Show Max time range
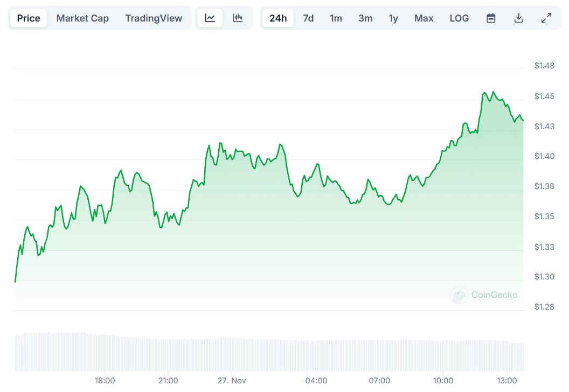 pos(424,18)
